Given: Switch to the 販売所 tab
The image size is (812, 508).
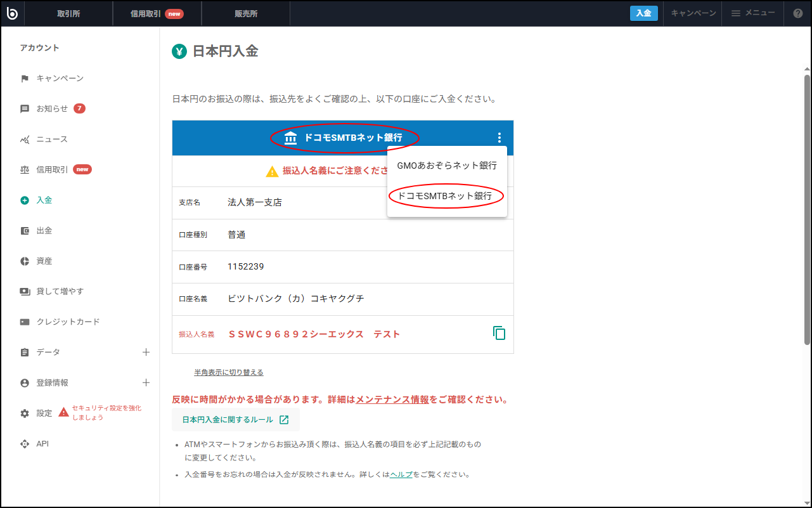Looking at the screenshot, I should point(246,14).
